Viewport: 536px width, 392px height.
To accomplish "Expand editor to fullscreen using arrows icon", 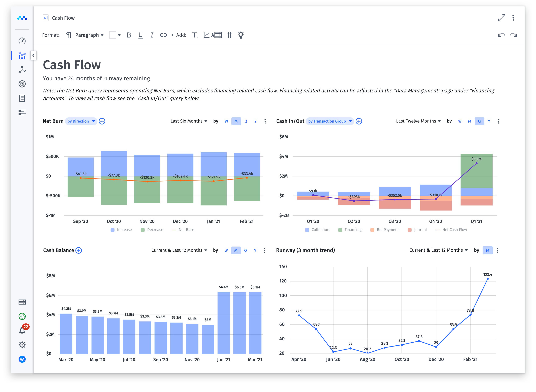I will (x=501, y=18).
